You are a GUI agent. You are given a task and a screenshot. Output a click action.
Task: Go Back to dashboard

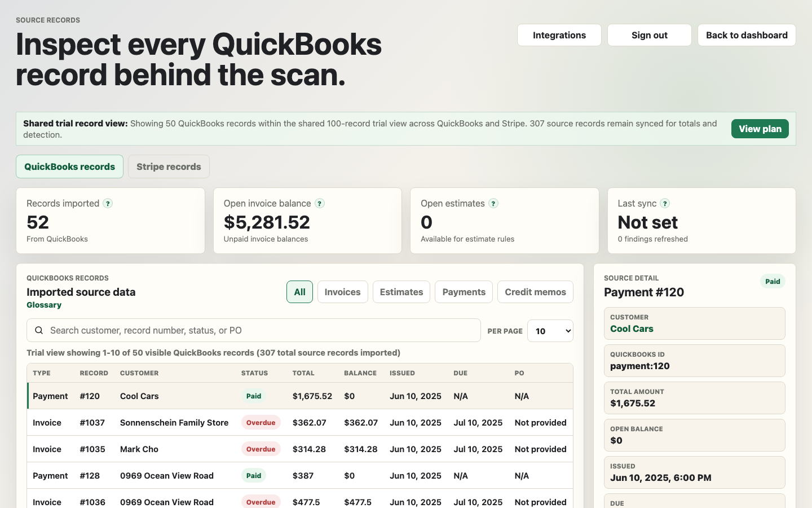pyautogui.click(x=747, y=35)
